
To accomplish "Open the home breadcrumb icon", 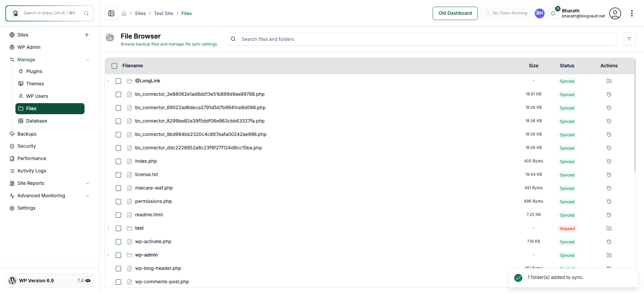I will tap(124, 13).
